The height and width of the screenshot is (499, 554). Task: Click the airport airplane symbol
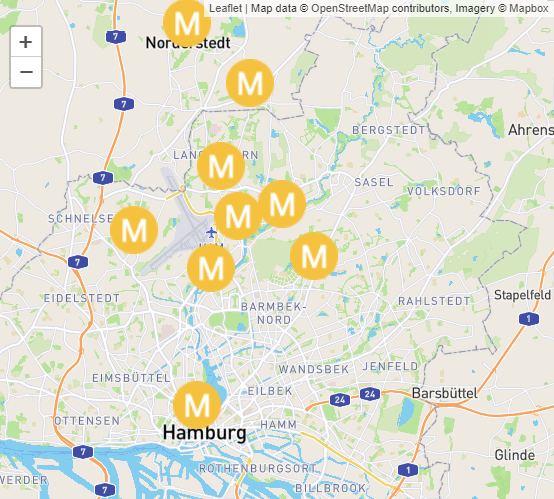[211, 233]
